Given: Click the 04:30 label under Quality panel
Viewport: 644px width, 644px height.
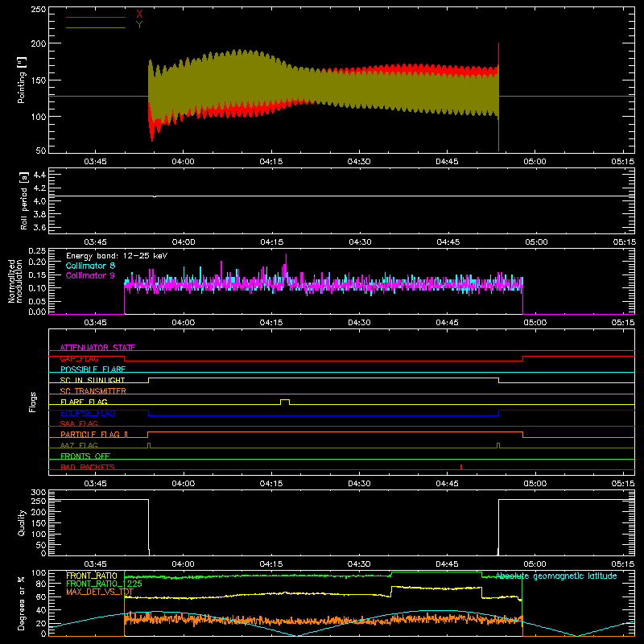Looking at the screenshot, I should [359, 564].
